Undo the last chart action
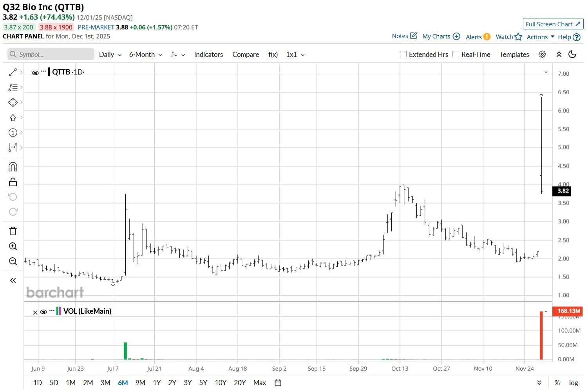Viewport: 588px width, 391px height. [13, 197]
